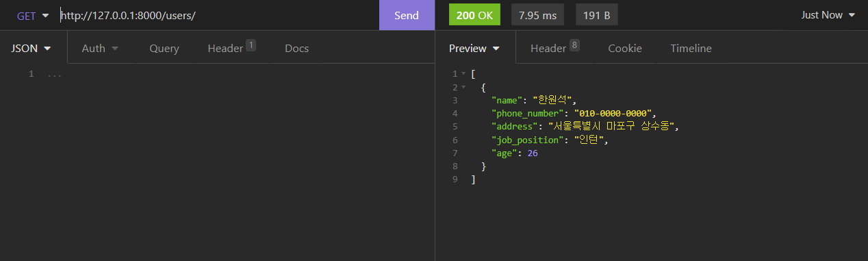Click the 191 B response size
Screen dimensions: 868x261
[596, 15]
